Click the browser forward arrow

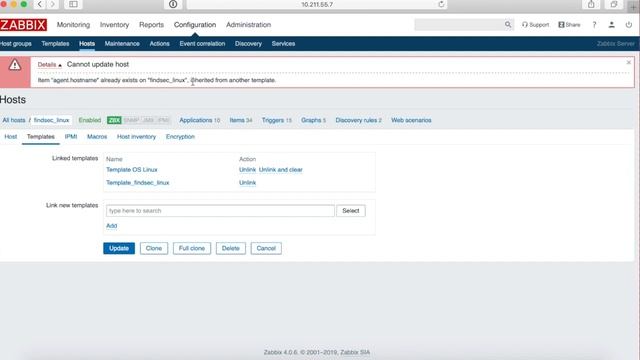pos(52,4)
